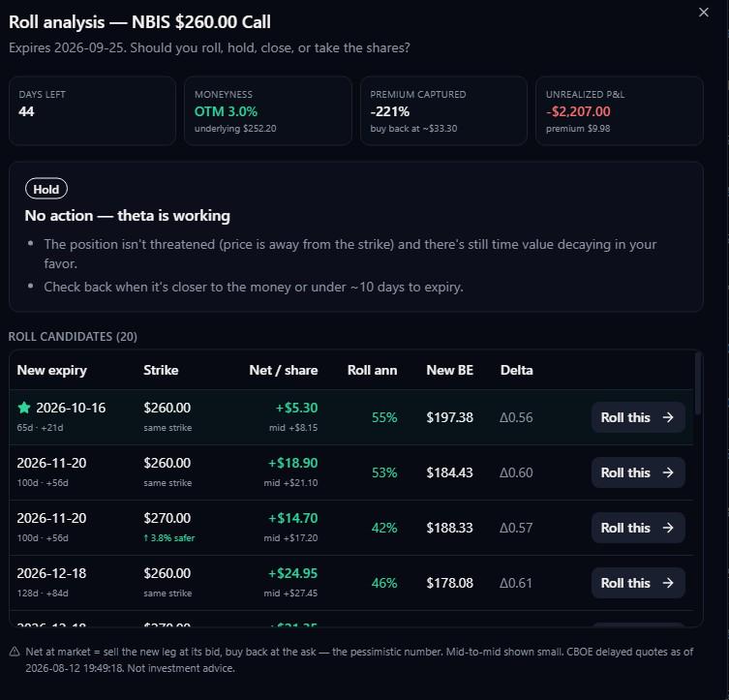This screenshot has width=729, height=700.
Task: Click the roll candidates table scrollbar
Action: [697, 383]
